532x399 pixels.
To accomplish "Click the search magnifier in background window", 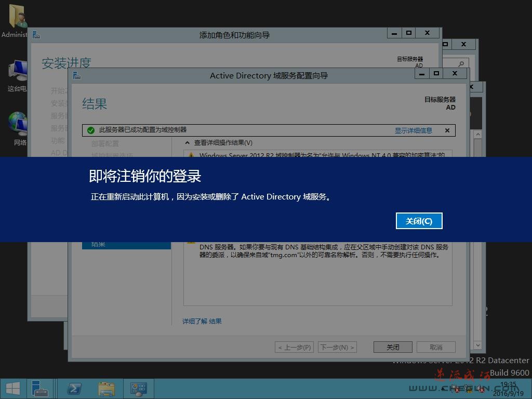I will point(461,64).
